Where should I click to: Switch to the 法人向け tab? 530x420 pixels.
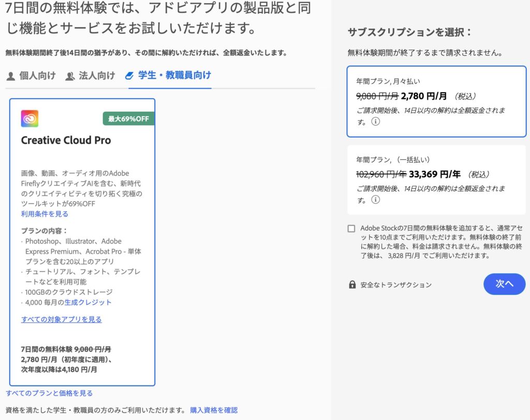[96, 76]
